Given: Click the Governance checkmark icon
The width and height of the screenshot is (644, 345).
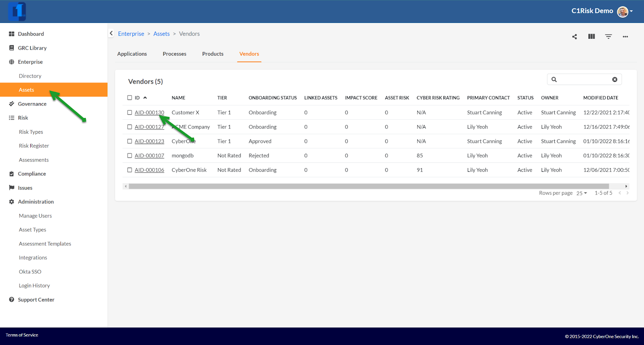Looking at the screenshot, I should (x=12, y=104).
